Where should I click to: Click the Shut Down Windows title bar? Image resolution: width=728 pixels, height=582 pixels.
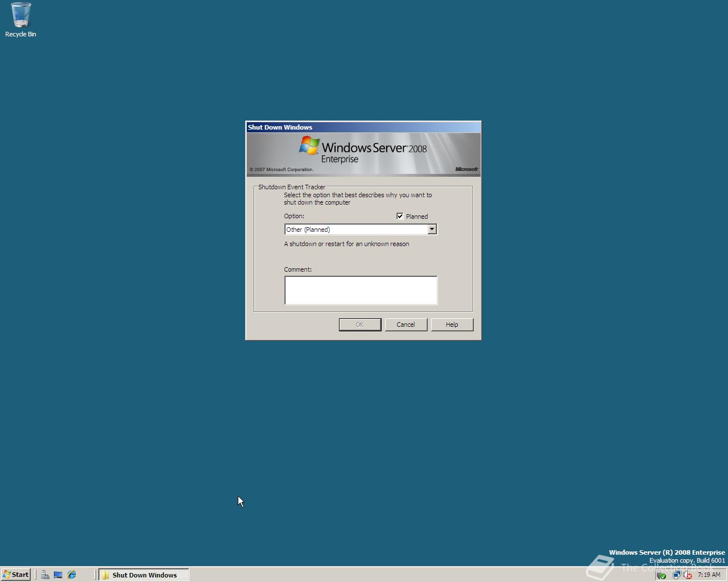click(x=363, y=127)
